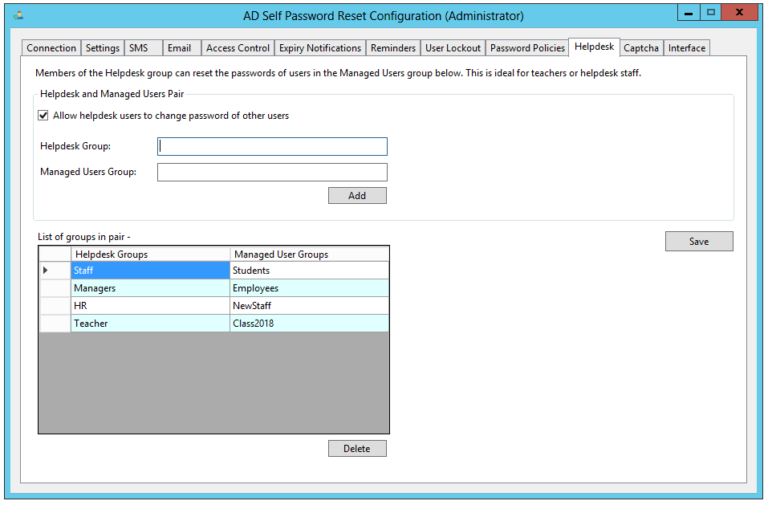Open the Connection tab
768x505 pixels.
[x=51, y=48]
